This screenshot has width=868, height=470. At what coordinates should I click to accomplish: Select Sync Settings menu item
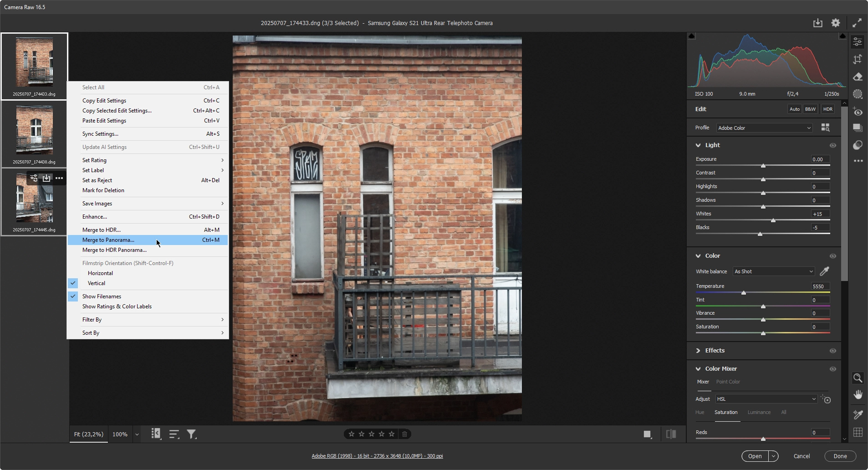point(148,134)
